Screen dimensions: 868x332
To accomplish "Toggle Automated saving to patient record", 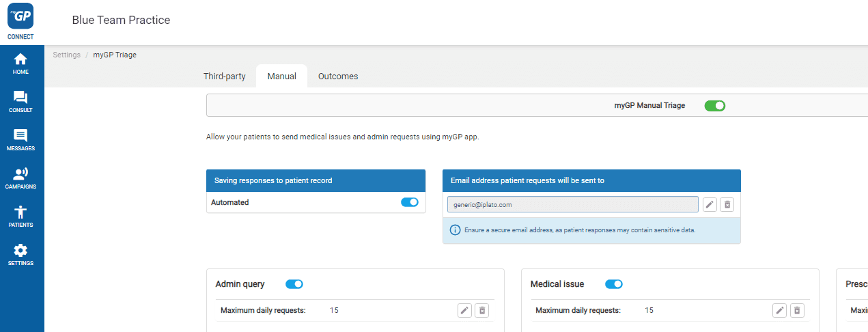I will click(410, 202).
